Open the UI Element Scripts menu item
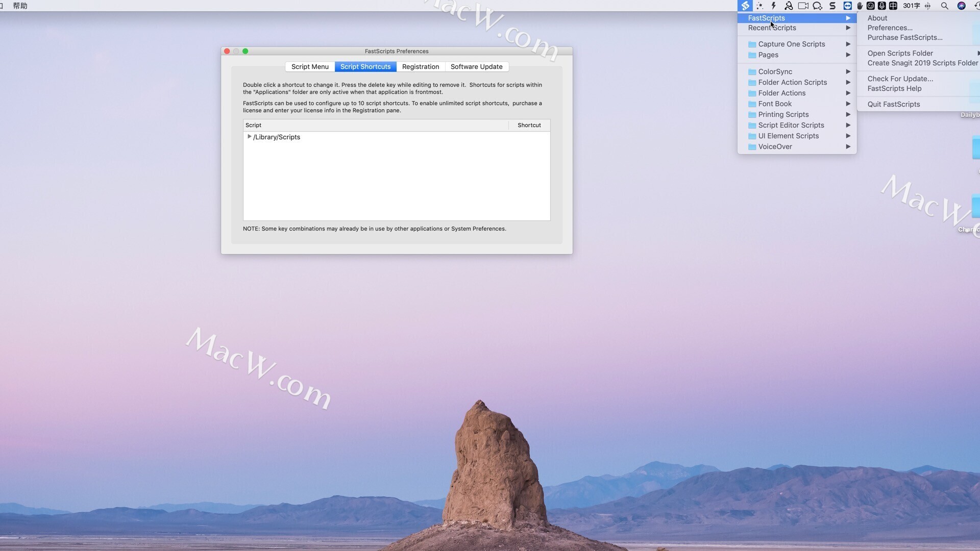980x551 pixels. 797,136
